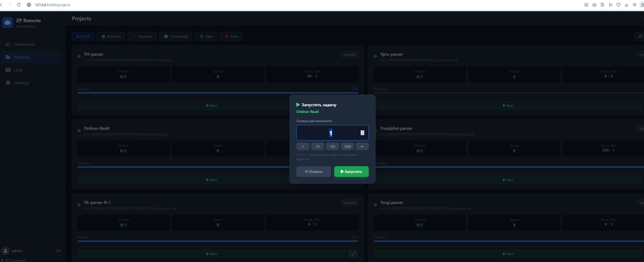Click the status dot beside TA-parser-R-1
Image resolution: width=644 pixels, height=262 pixels.
[79, 205]
